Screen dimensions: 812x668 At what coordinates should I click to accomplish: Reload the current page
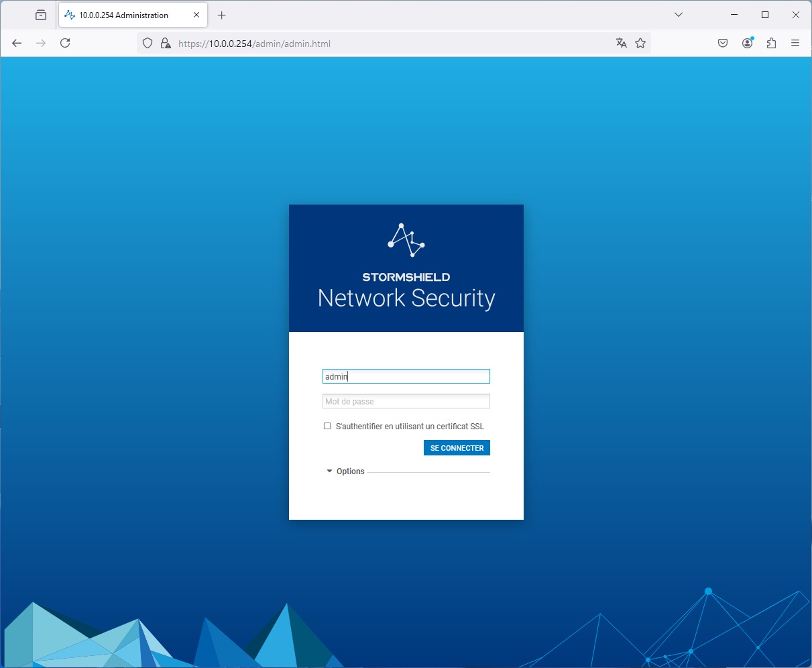tap(65, 43)
